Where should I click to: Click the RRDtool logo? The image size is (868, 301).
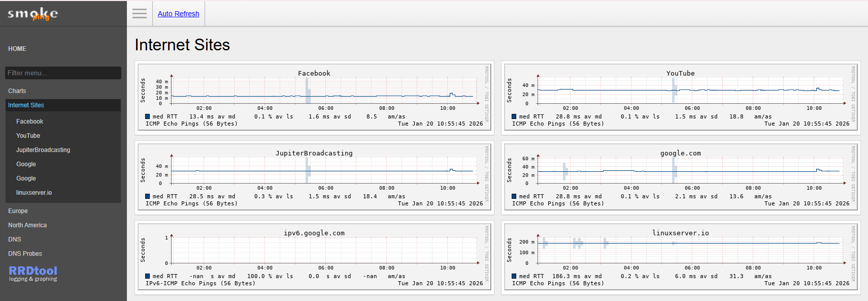(33, 273)
